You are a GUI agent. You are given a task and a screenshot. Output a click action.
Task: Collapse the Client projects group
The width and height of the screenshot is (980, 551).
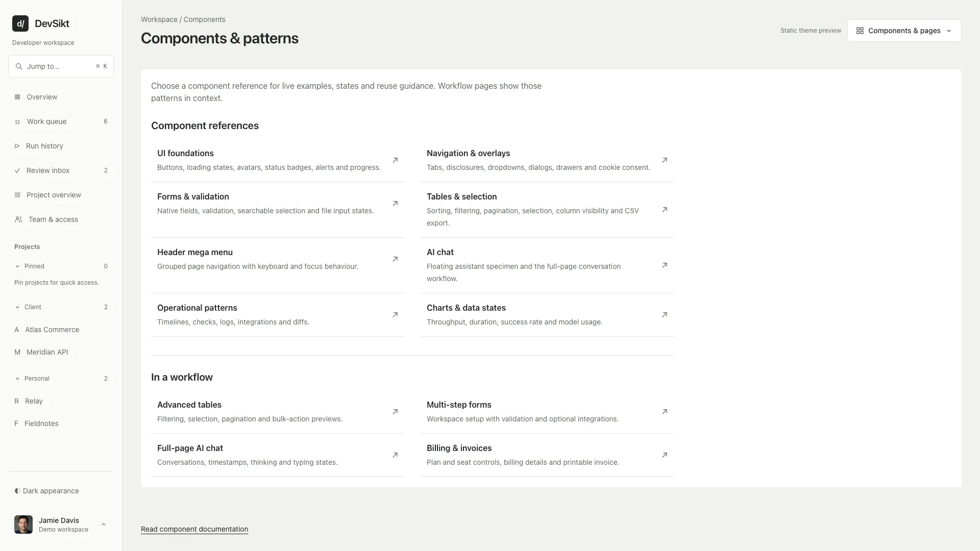(61, 307)
